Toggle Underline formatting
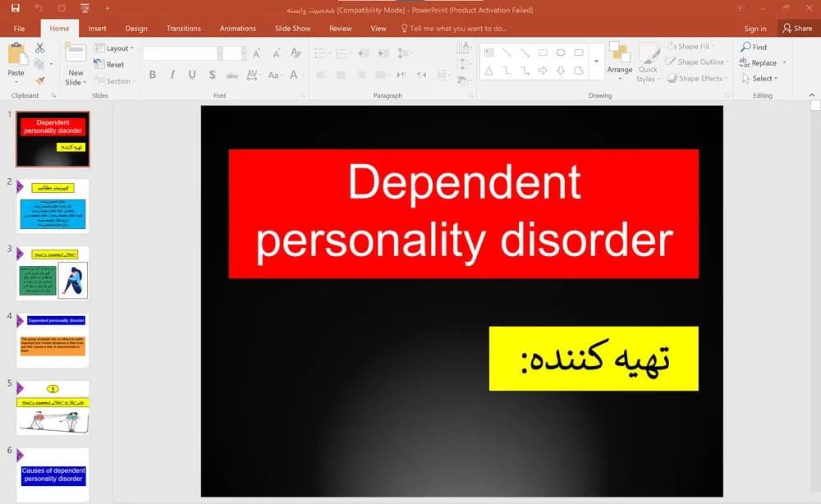Screen dimensions: 821x504 pos(192,75)
